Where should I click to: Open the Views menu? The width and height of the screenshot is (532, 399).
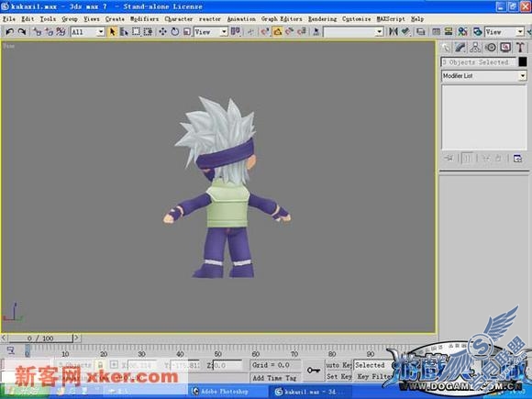point(92,19)
